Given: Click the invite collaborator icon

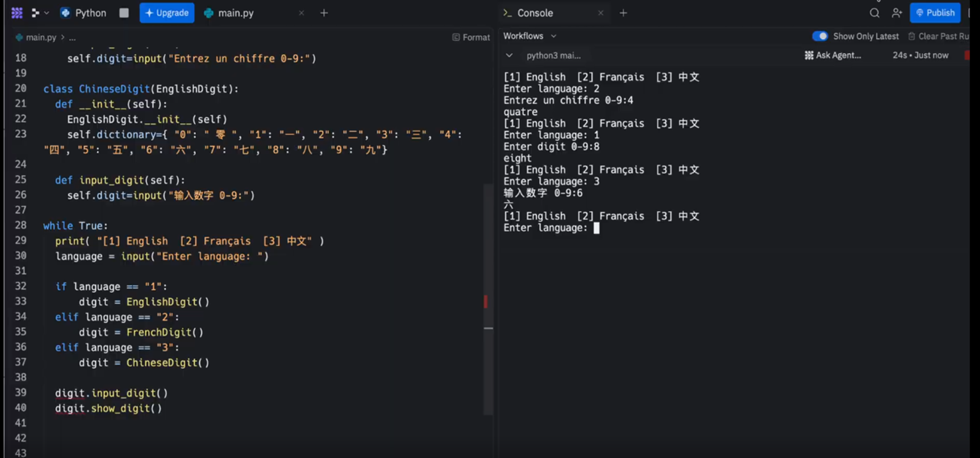Looking at the screenshot, I should point(897,13).
